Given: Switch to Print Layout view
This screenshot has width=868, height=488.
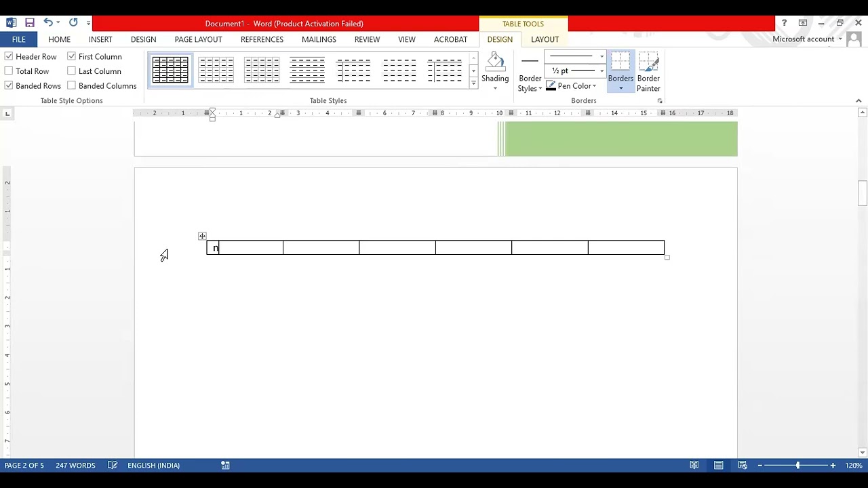Looking at the screenshot, I should 718,466.
